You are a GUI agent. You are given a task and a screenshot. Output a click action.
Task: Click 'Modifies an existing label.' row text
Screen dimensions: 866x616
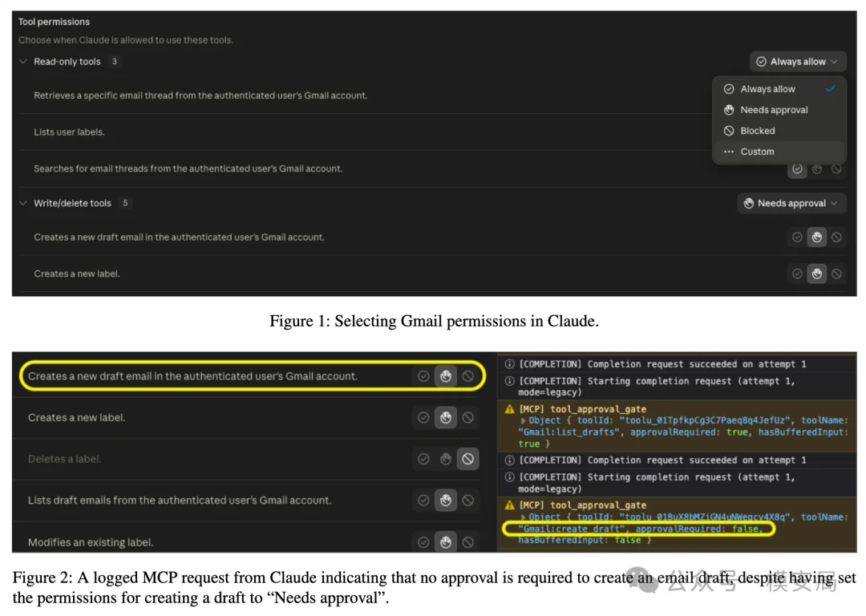click(x=91, y=542)
